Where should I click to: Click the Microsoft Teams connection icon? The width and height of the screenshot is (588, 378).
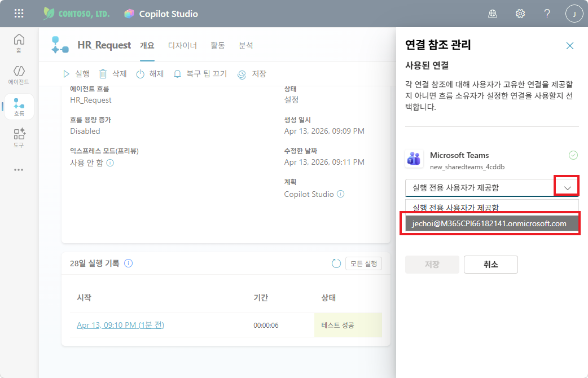coord(414,159)
